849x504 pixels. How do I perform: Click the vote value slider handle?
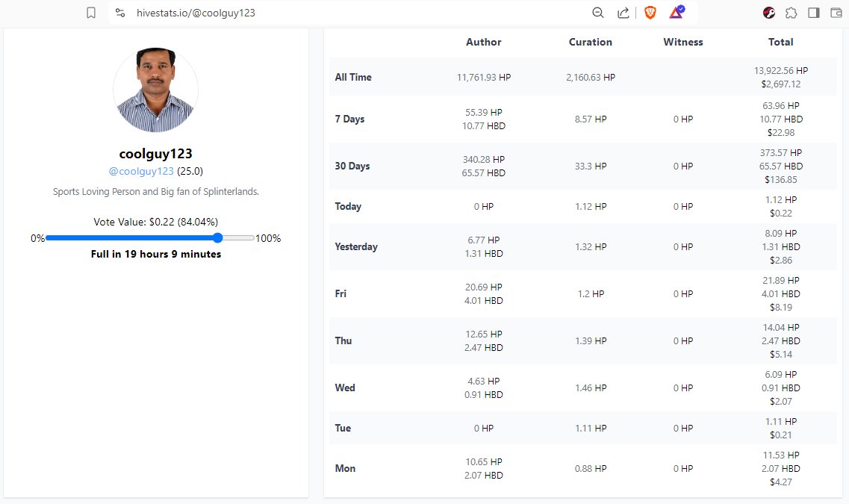click(218, 237)
